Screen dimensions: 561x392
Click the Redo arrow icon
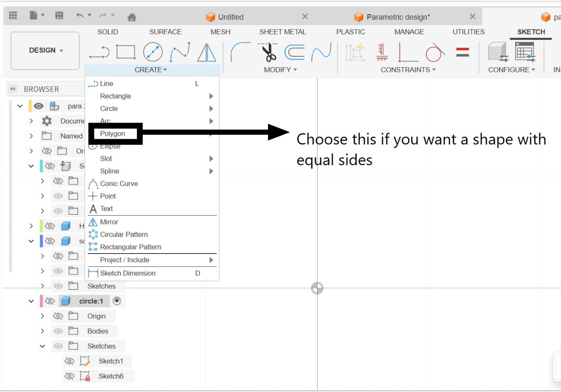pyautogui.click(x=103, y=15)
